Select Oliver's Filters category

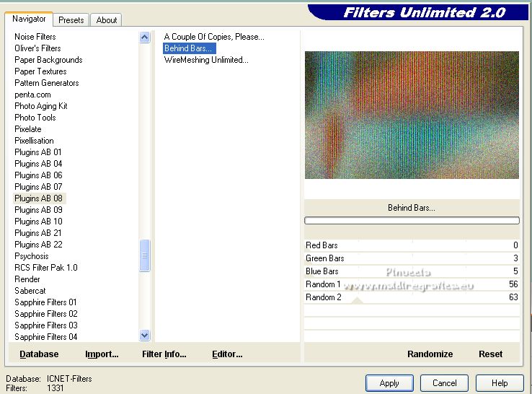[37, 48]
